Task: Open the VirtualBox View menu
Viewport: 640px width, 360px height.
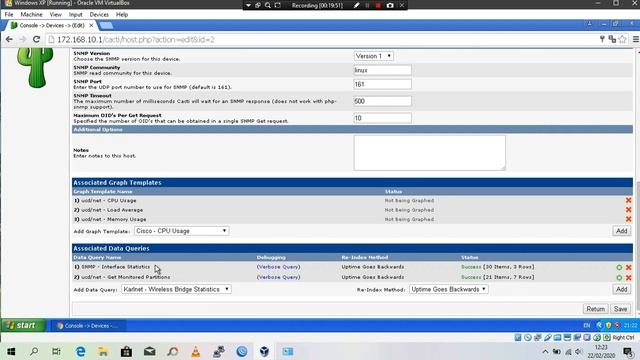Action: (56, 14)
